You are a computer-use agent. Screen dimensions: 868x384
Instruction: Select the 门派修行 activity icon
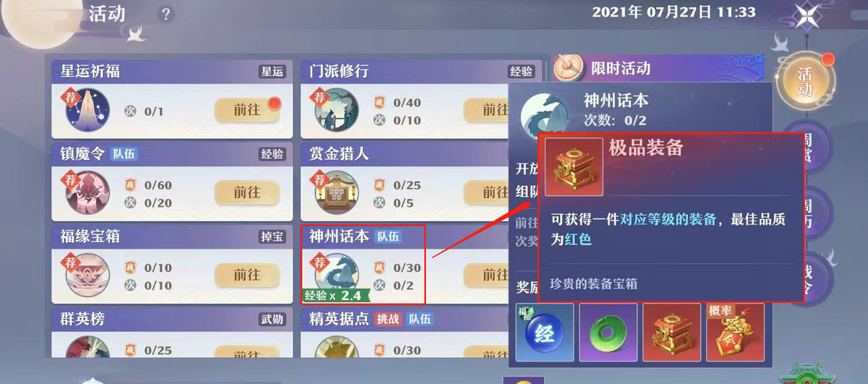(336, 109)
